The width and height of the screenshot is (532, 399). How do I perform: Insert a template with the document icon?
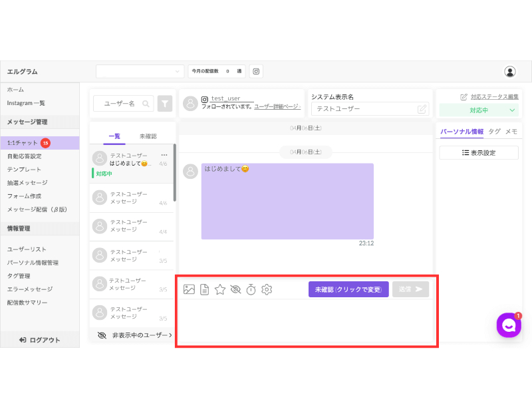(x=204, y=289)
